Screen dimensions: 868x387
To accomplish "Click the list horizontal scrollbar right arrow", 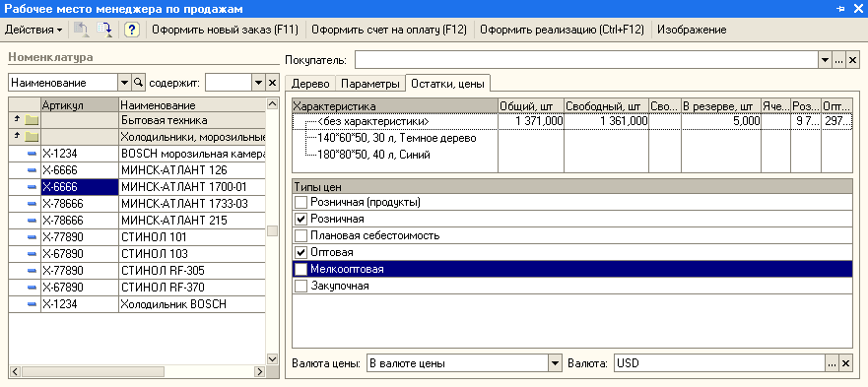I will 260,370.
